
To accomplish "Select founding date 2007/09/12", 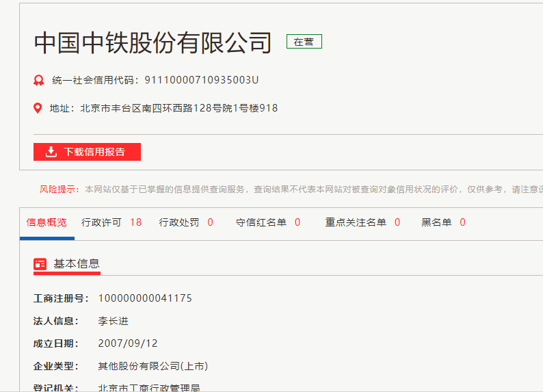I will [x=128, y=343].
